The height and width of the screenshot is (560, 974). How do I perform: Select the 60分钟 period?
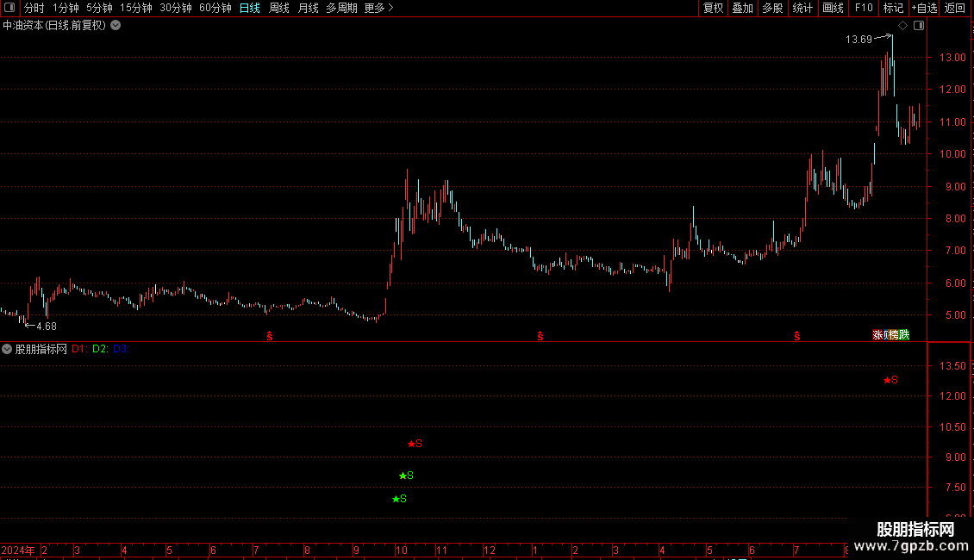(215, 8)
